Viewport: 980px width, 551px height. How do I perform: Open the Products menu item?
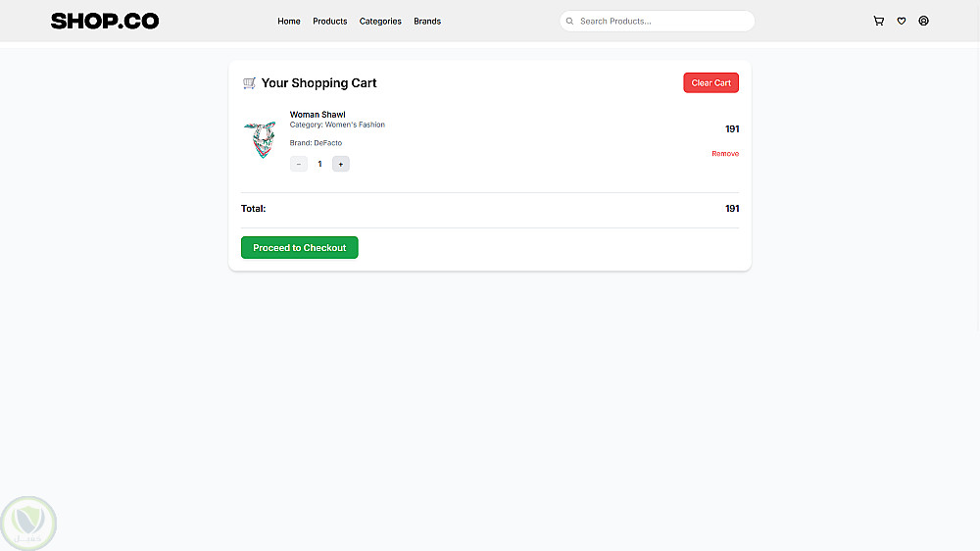pyautogui.click(x=330, y=21)
